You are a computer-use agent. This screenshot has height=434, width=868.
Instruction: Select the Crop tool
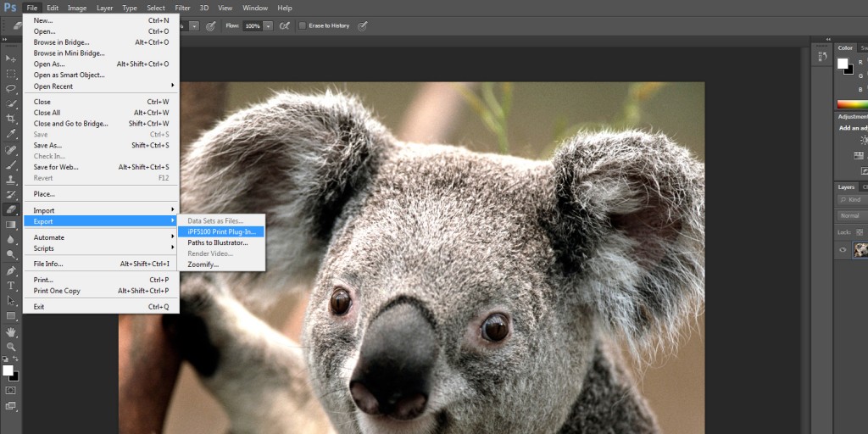coord(10,119)
